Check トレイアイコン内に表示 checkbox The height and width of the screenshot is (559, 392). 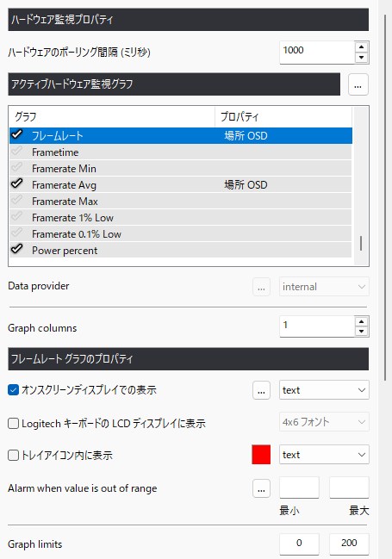[x=13, y=456]
